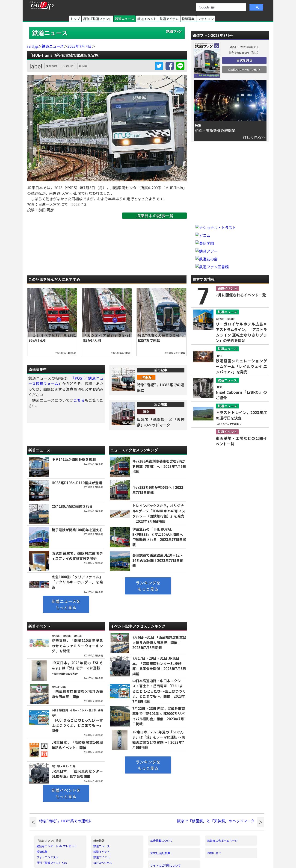Open the 鉄音アワー link
This screenshot has width=296, height=868.
click(x=206, y=251)
